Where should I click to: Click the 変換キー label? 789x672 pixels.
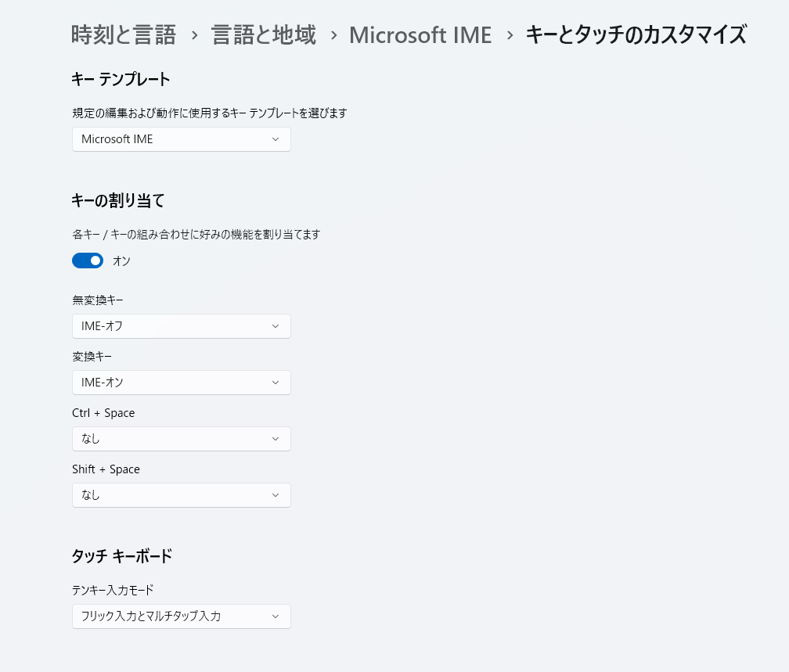coord(92,357)
